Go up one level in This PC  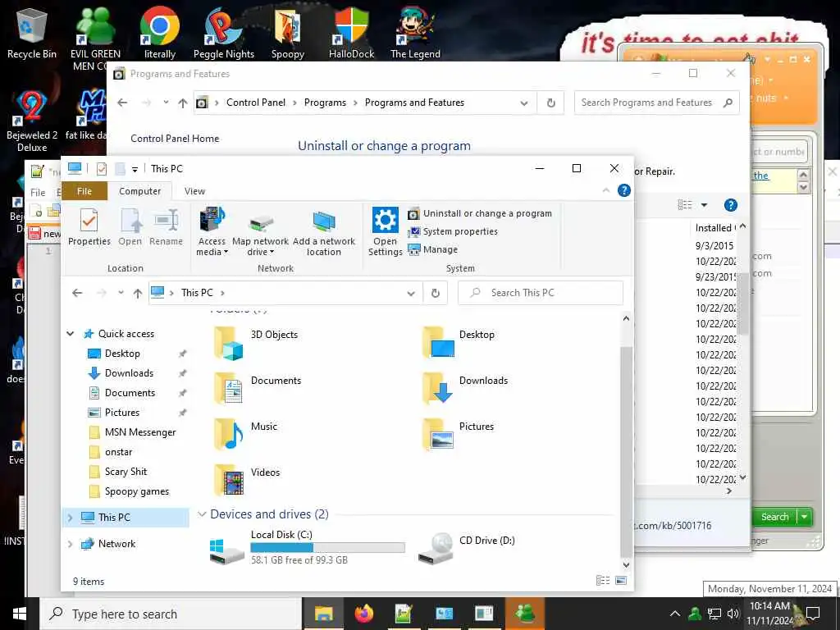(138, 293)
